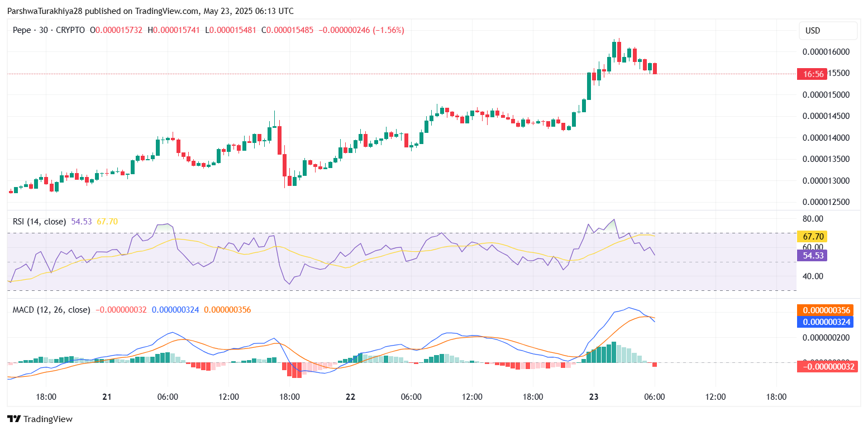Click the last red MACD histogram bar
The height and width of the screenshot is (431, 868).
[655, 365]
